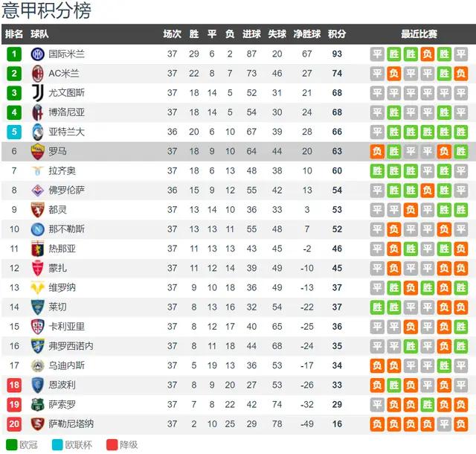Click the green 欧冠 legend swatch
Viewport: 476px width, 454px height.
[x=12, y=445]
